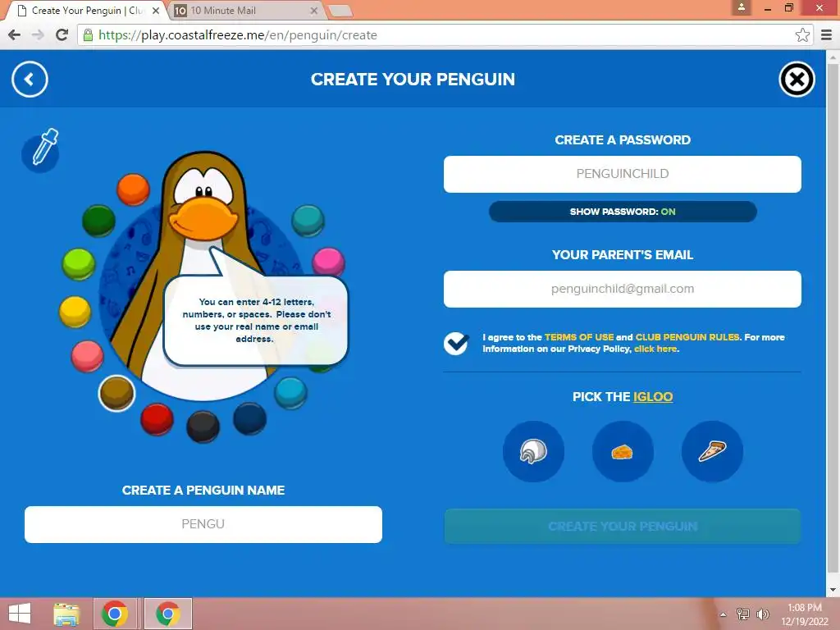Open the eyedropper color picker tool

[41, 151]
